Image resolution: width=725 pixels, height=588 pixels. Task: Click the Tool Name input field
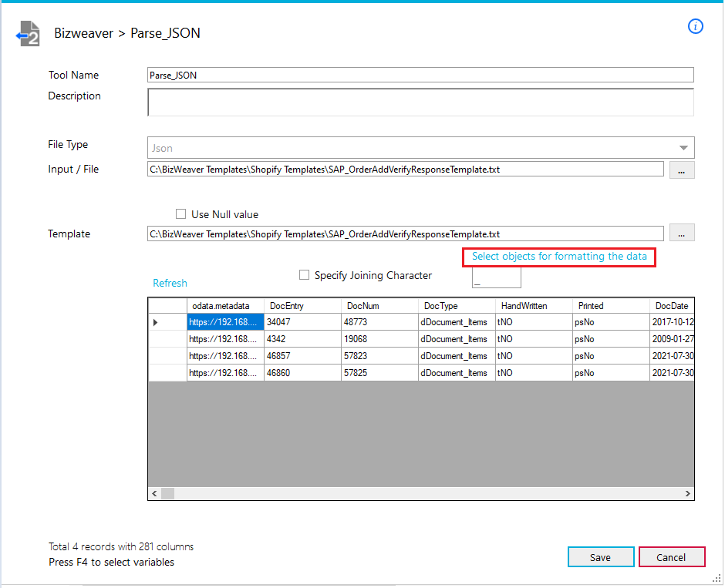pos(420,75)
